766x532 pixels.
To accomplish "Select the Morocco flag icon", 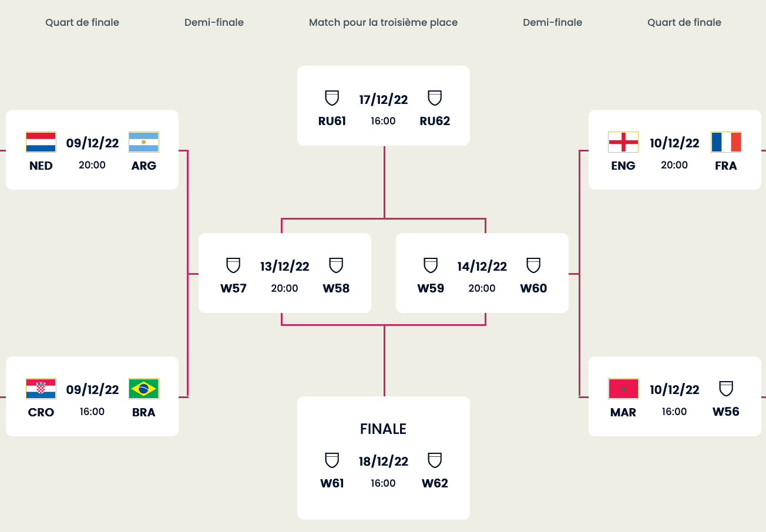I will 623,389.
